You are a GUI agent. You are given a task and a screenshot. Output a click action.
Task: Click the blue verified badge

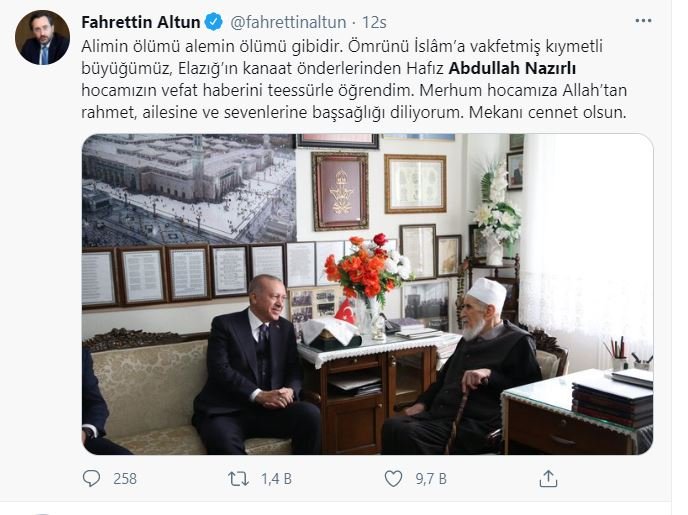pos(214,22)
